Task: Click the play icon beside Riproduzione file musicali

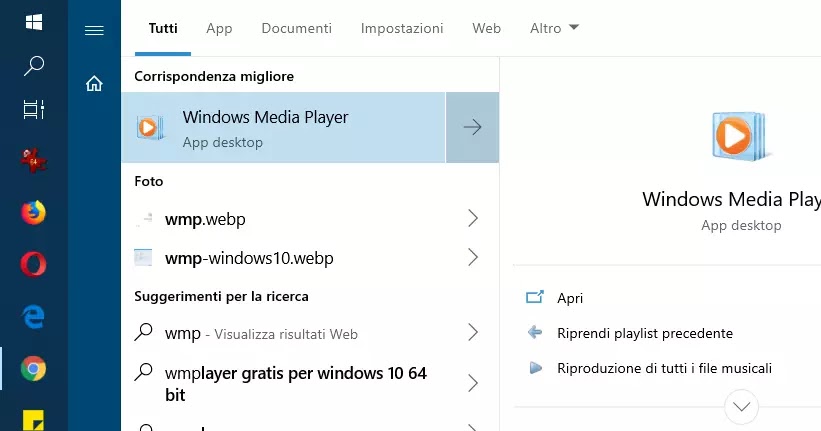Action: coord(535,368)
